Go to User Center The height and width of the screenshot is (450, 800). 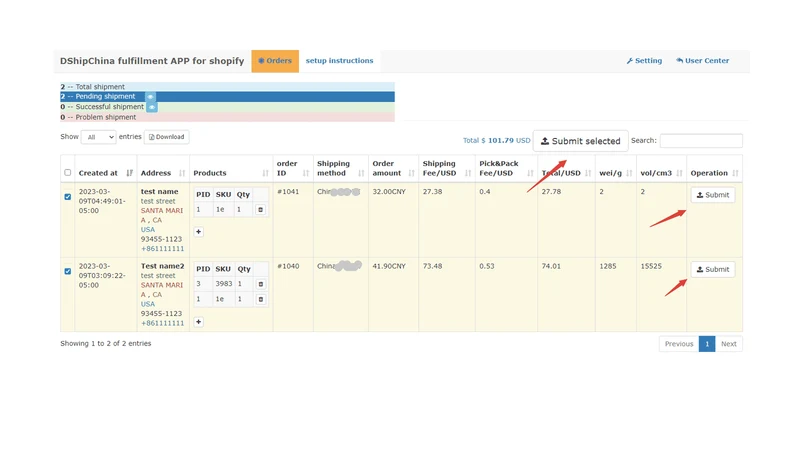703,61
